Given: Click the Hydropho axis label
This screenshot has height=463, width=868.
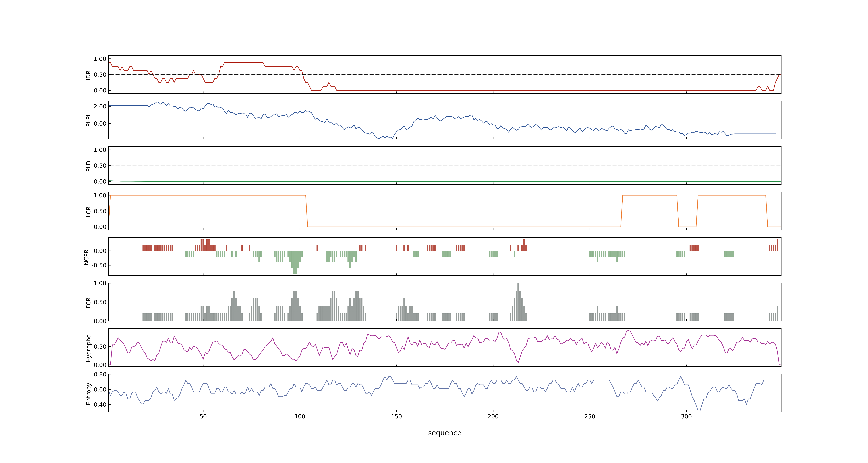Looking at the screenshot, I should click(x=88, y=348).
